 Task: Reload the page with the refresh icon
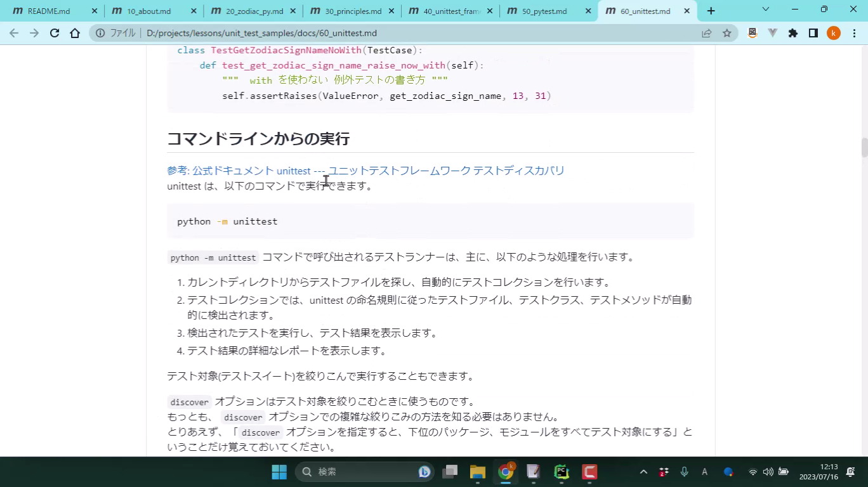click(55, 34)
